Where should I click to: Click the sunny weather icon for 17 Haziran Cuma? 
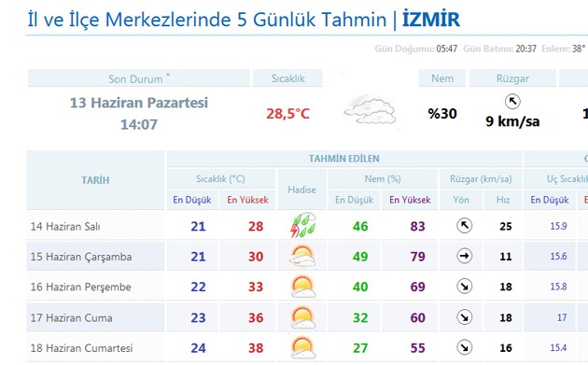(x=303, y=317)
